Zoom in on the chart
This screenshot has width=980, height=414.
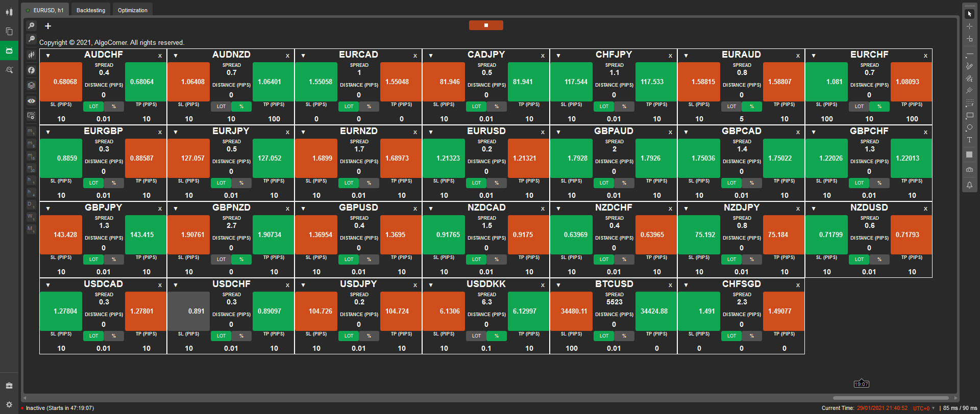[x=31, y=25]
